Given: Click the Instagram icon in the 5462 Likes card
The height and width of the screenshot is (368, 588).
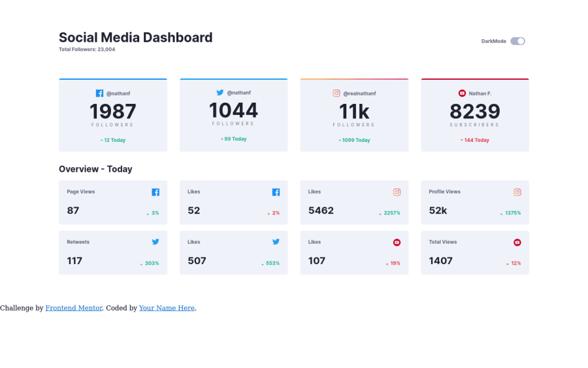Looking at the screenshot, I should 397,192.
